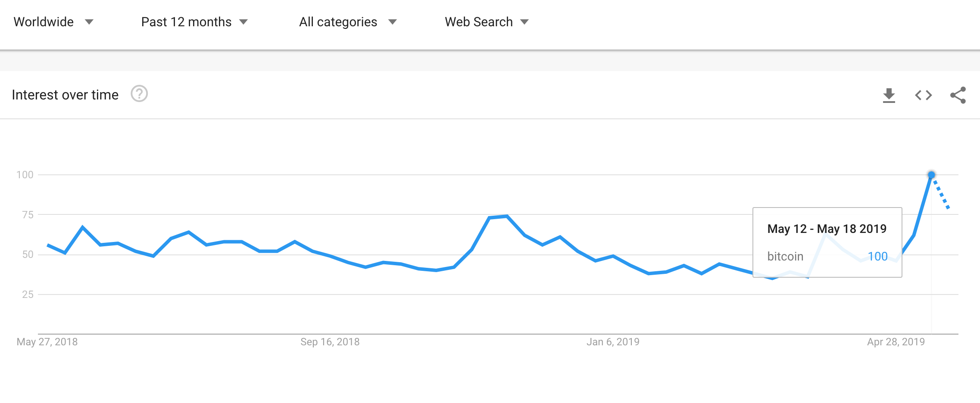Open the Past 12 months dropdown
Screen dimensions: 980x403
point(194,22)
